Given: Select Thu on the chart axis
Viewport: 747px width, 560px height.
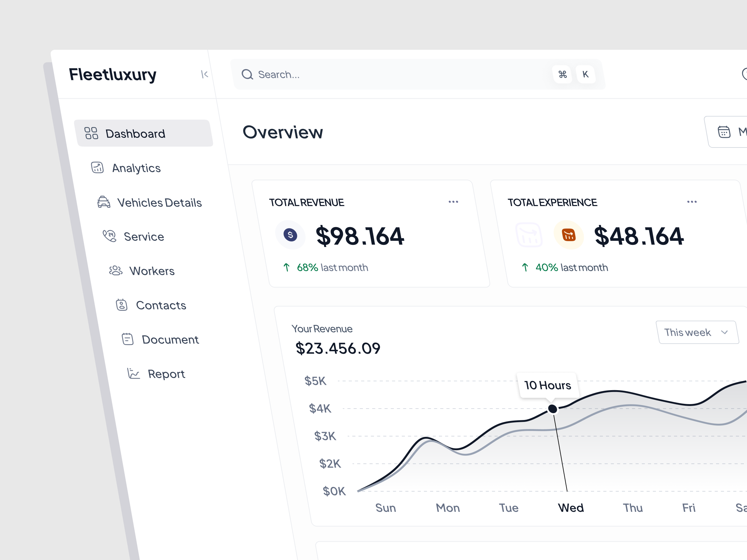Looking at the screenshot, I should point(633,508).
